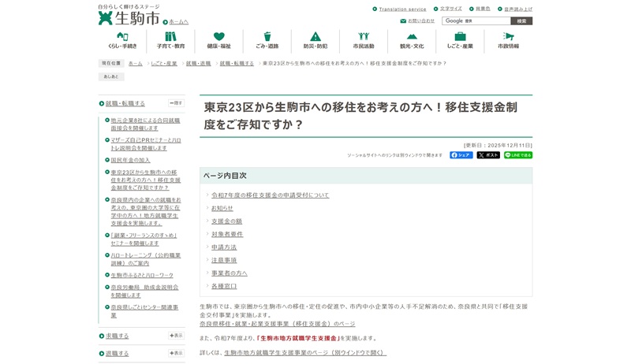Open 防災・防犯 warning triangle menu
This screenshot has height=364, width=631.
click(x=315, y=41)
